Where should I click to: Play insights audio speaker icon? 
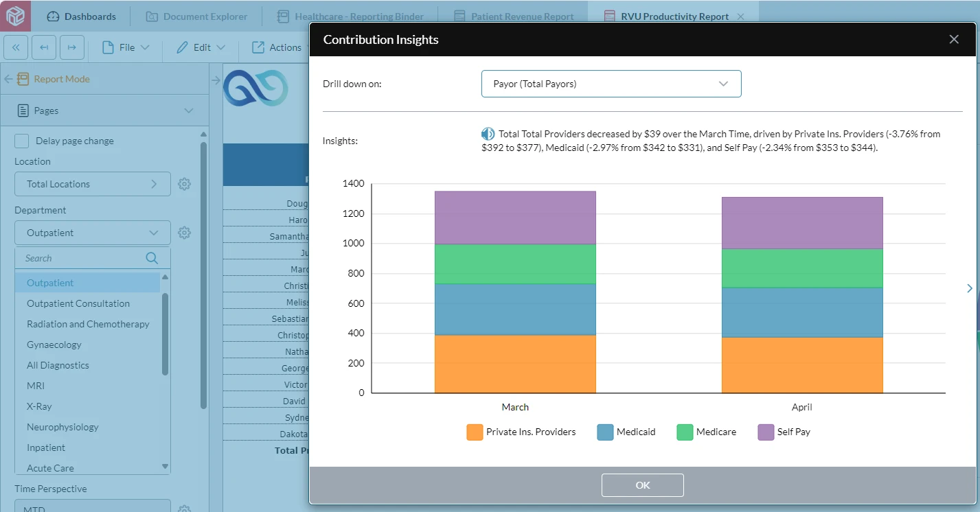coord(488,134)
